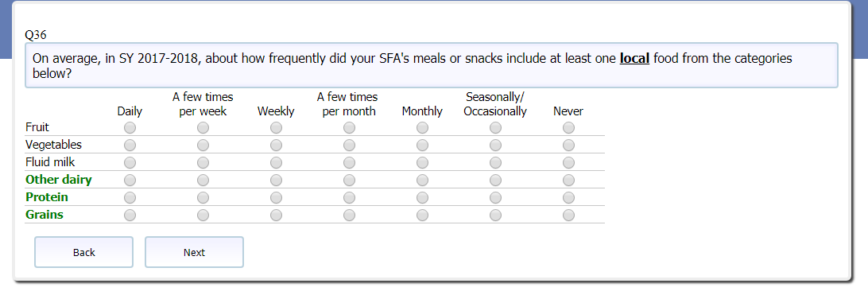Select Monthly for Other dairy

click(x=422, y=181)
